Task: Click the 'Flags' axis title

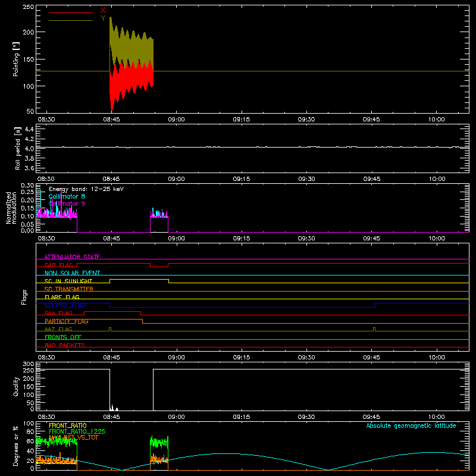Action: [x=24, y=297]
